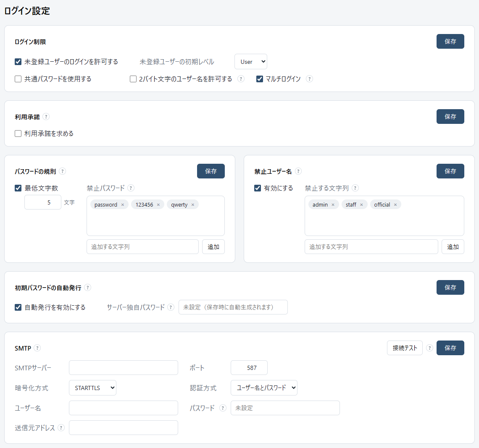Save the 禁止ユーザー名 section
This screenshot has width=479, height=448.
tap(450, 171)
